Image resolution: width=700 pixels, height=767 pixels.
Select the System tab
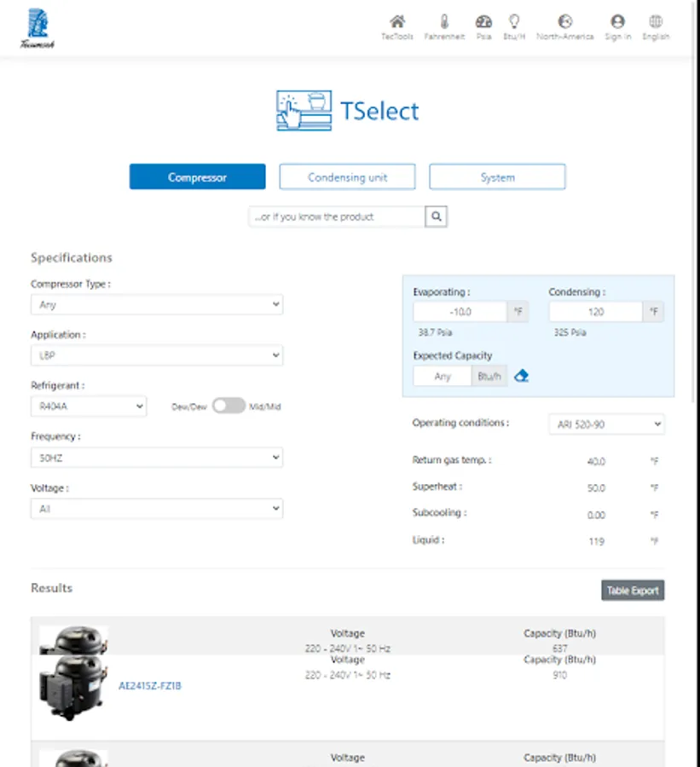(497, 176)
